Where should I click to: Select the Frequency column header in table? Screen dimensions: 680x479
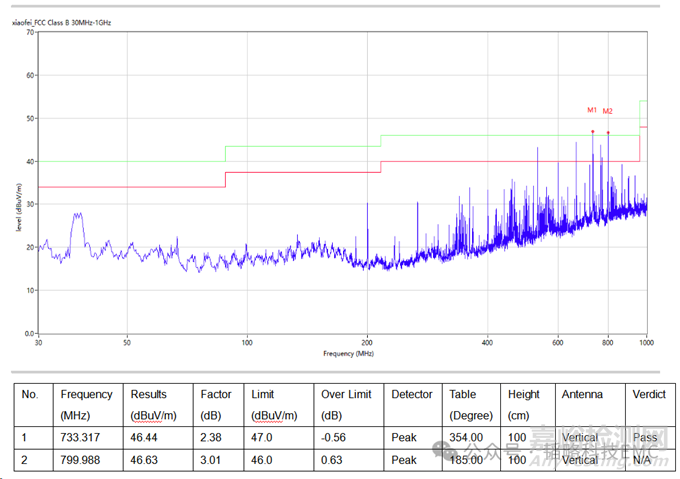[x=86, y=404]
